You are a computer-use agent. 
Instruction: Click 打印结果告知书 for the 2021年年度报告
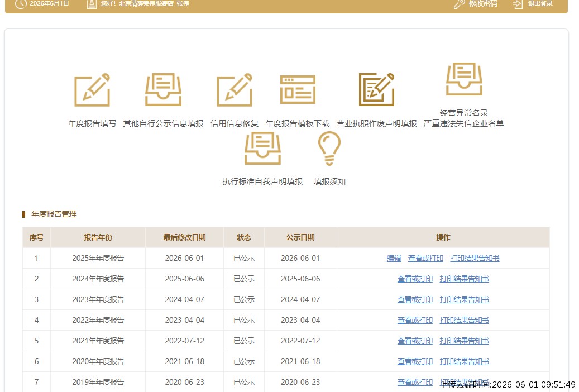tap(464, 341)
